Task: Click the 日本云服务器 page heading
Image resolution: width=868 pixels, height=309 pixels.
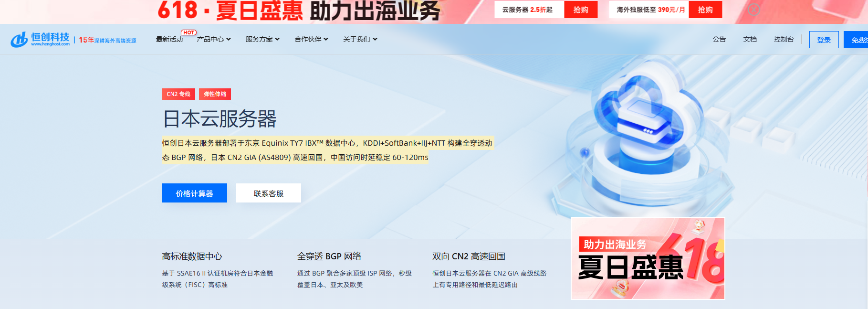Action: pos(220,119)
